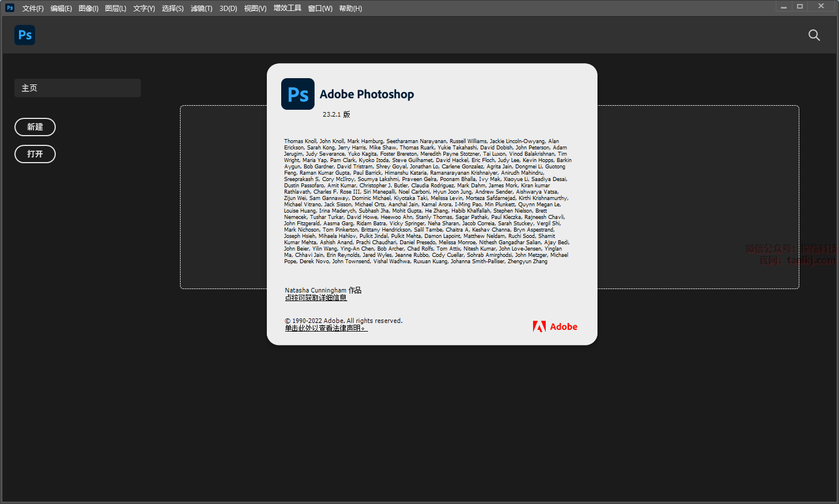Click the Ps logo in the About dialog
This screenshot has height=504, width=839.
click(x=298, y=94)
